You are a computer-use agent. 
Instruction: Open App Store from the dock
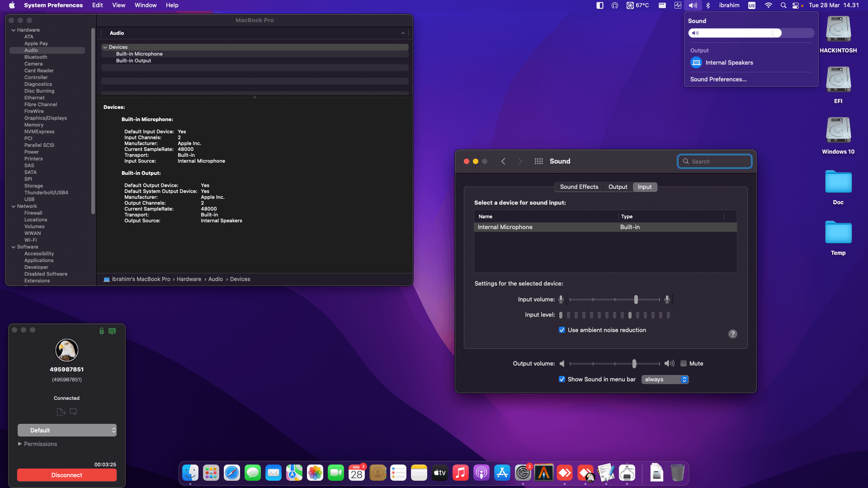pos(502,473)
